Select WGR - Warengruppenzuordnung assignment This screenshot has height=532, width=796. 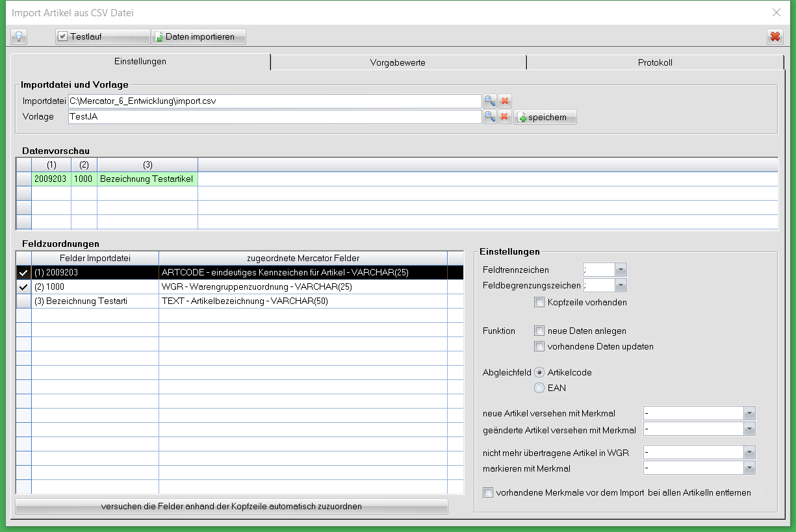[x=303, y=287]
